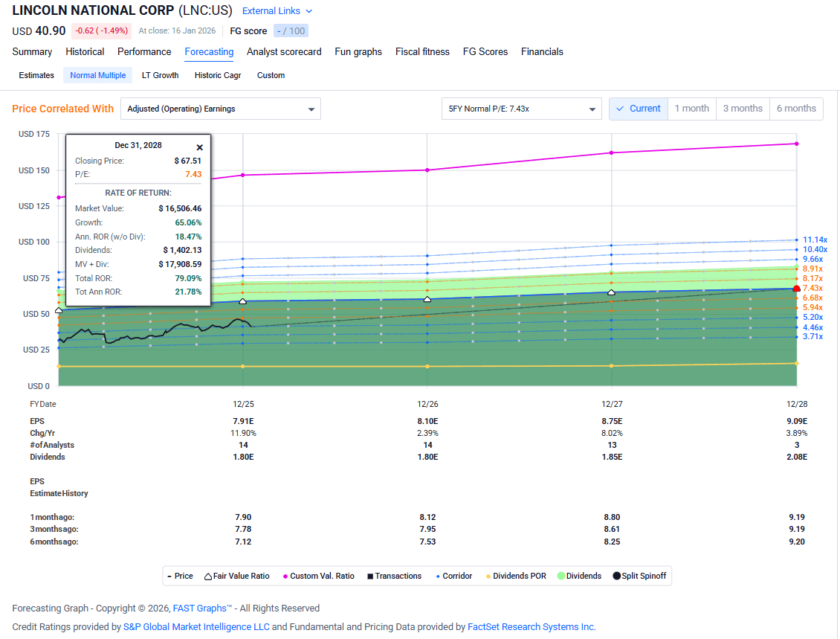Open the Adjusted (Operating) Earnings dropdown
Screen dimensions: 840x639
[x=220, y=109]
